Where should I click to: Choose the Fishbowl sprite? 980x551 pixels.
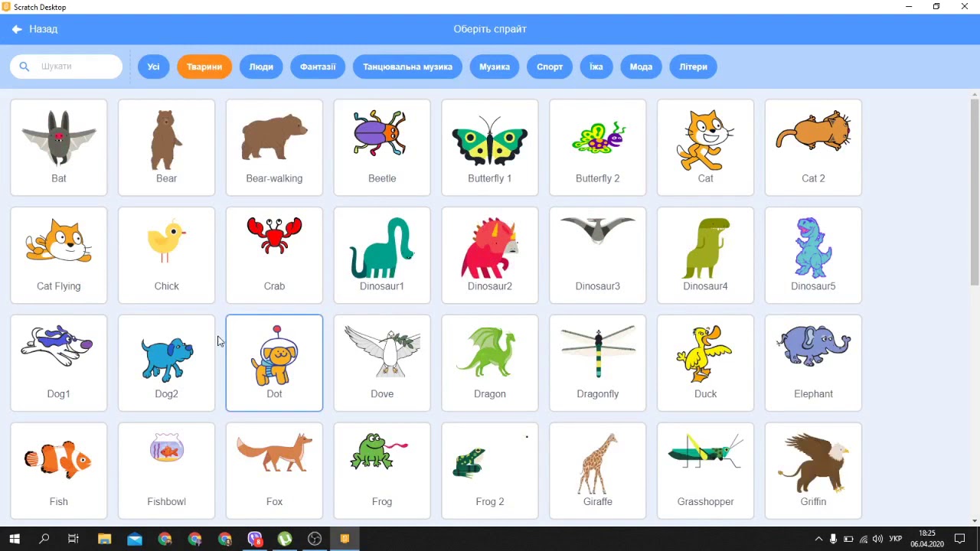tap(166, 471)
